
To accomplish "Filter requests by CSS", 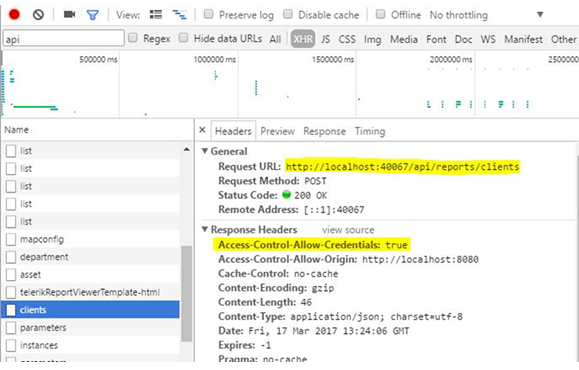I will tap(347, 39).
